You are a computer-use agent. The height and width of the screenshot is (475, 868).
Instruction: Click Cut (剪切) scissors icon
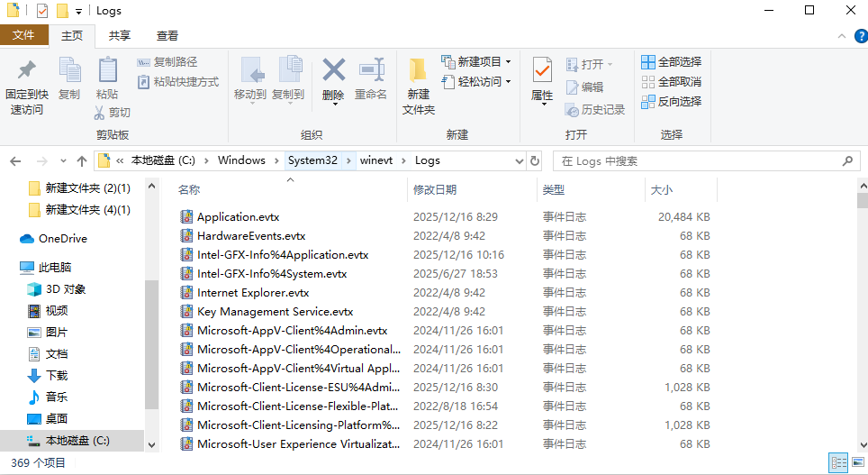tap(99, 113)
